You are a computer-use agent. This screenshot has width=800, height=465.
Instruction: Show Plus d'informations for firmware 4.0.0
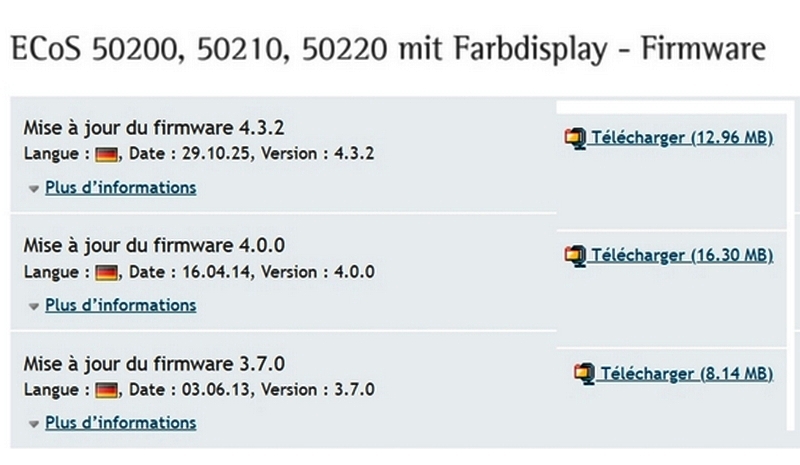121,304
